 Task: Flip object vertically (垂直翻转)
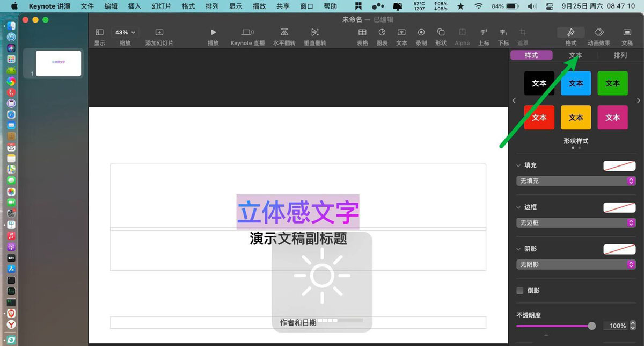(x=315, y=36)
